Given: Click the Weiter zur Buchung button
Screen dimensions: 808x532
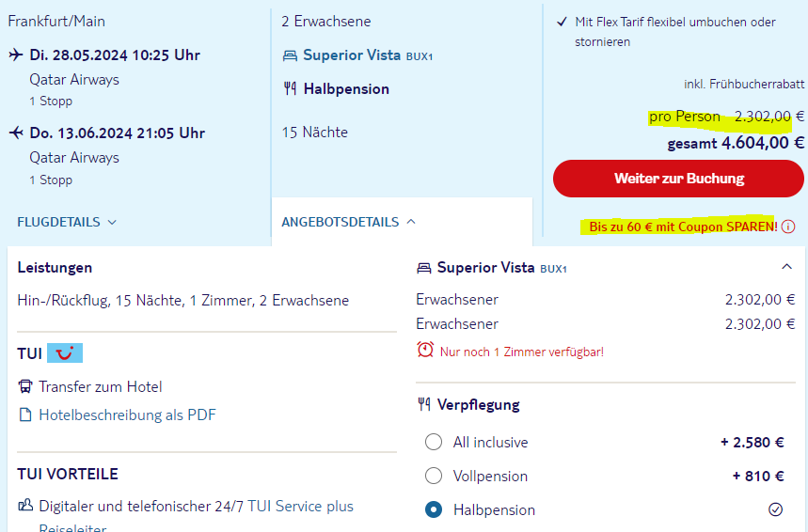Looking at the screenshot, I should point(678,179).
